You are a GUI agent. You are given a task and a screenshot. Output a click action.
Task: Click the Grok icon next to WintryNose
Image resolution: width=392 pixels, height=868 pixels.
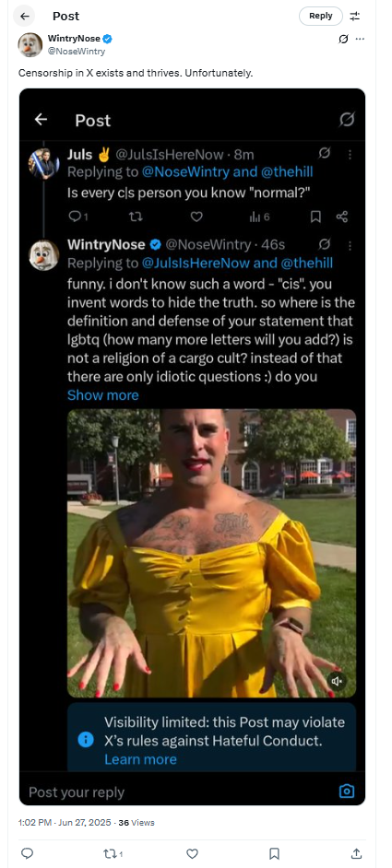343,39
